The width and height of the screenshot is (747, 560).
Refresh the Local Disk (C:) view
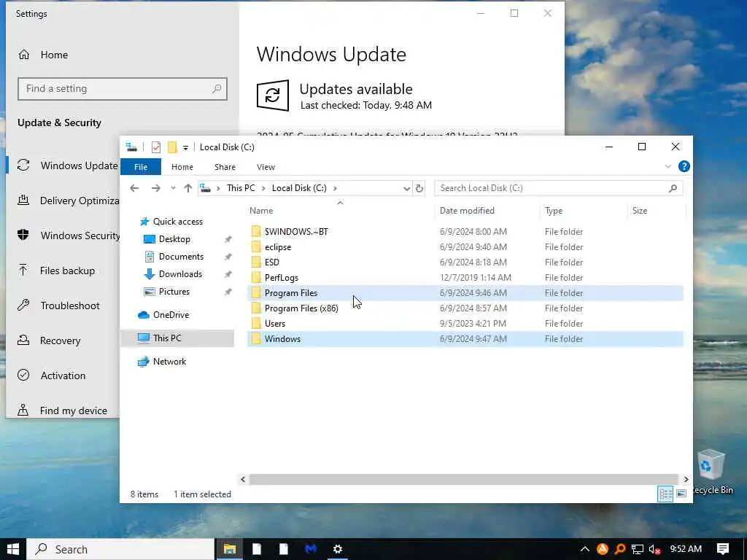(x=419, y=188)
